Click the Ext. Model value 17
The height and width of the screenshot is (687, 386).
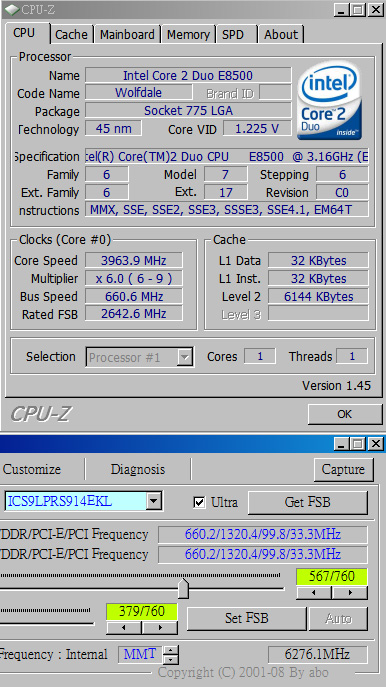click(x=225, y=192)
